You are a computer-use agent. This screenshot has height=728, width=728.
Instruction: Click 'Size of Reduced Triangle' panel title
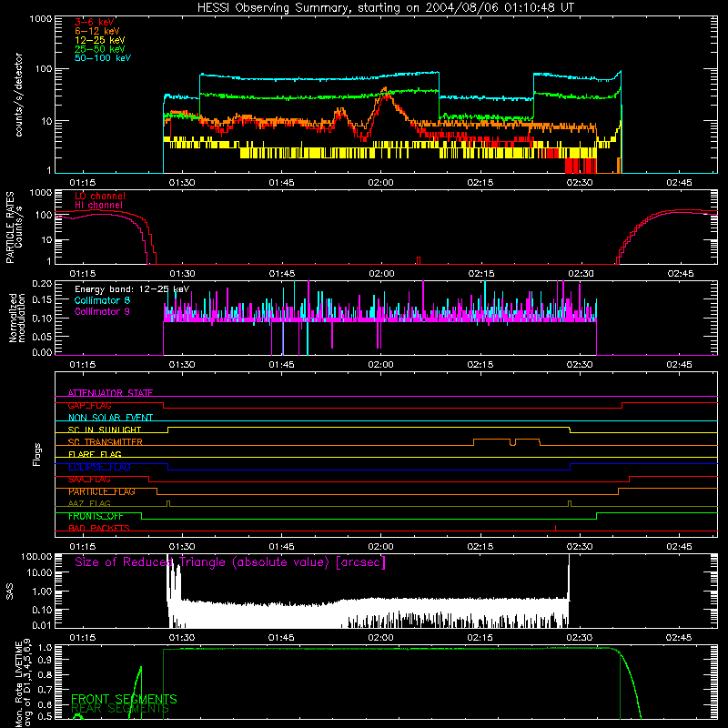230,562
